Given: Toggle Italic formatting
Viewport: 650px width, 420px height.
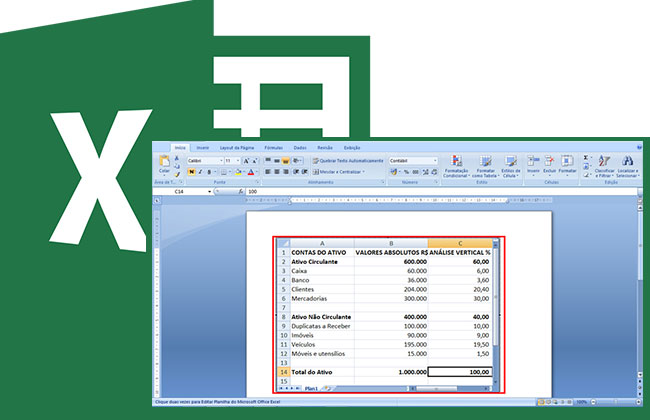Looking at the screenshot, I should [x=200, y=172].
